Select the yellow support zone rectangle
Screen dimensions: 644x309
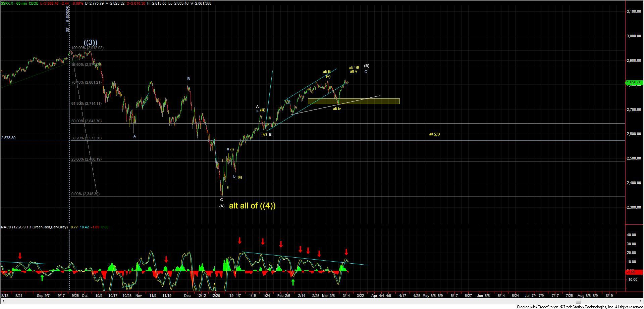point(354,101)
